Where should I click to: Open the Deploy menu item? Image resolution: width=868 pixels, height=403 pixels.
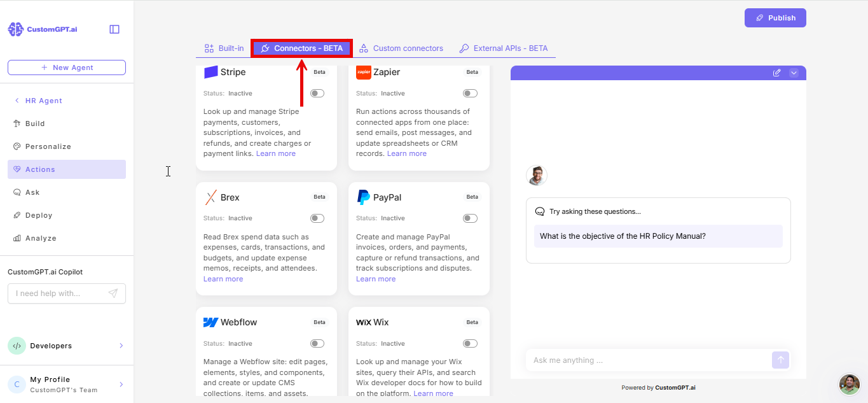pos(67,215)
